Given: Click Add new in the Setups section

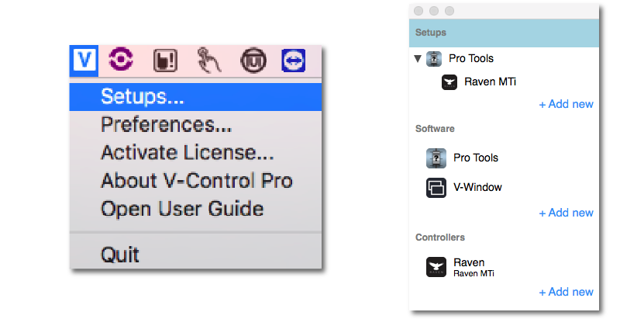Looking at the screenshot, I should pyautogui.click(x=566, y=104).
